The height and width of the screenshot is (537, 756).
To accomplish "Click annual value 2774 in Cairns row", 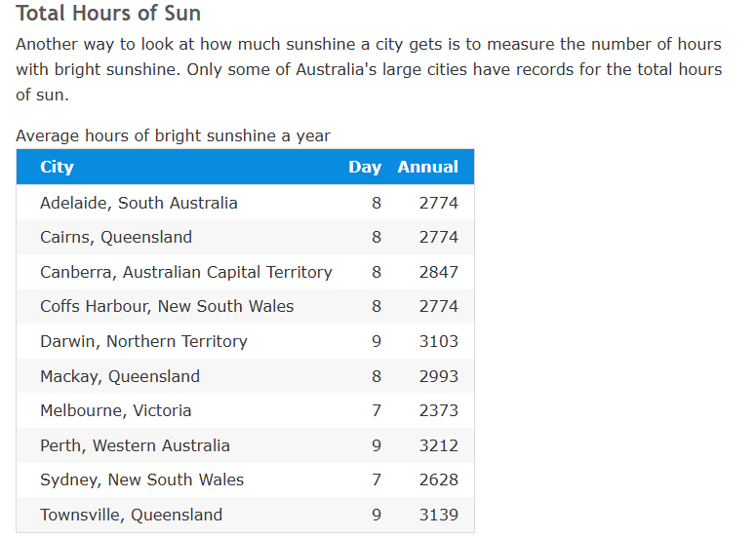I will pos(438,237).
